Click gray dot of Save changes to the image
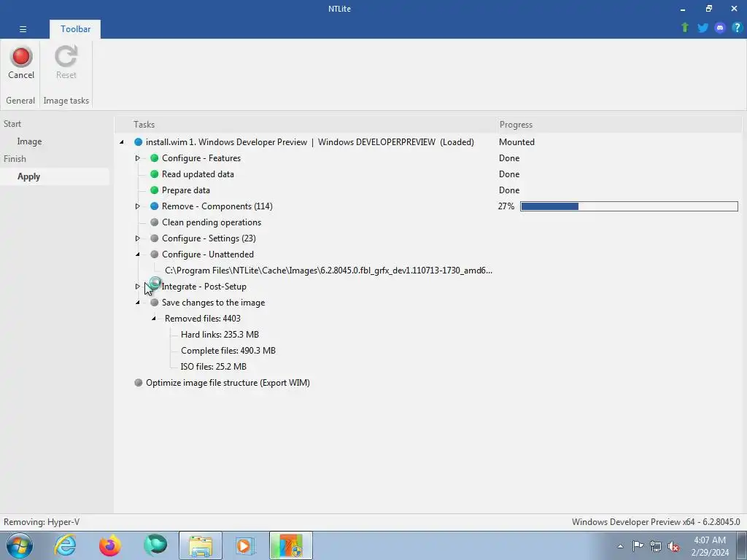This screenshot has width=747, height=560. point(155,303)
